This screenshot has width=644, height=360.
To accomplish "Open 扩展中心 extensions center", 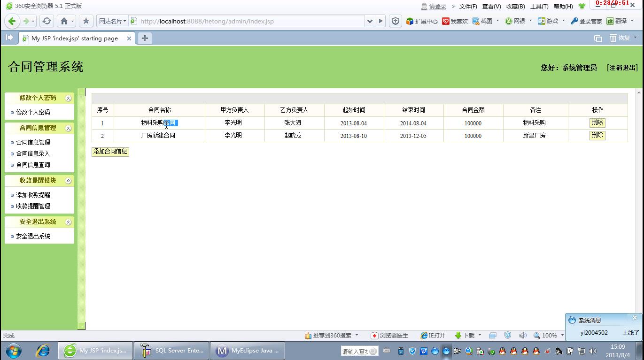I will coord(422,21).
